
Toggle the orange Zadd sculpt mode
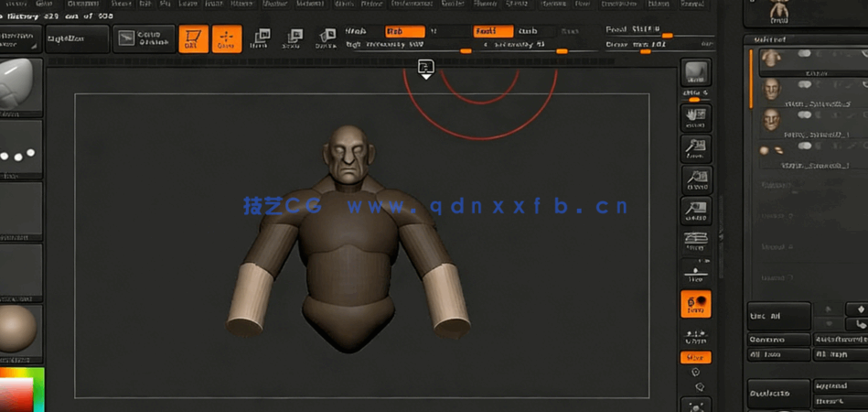(x=493, y=31)
